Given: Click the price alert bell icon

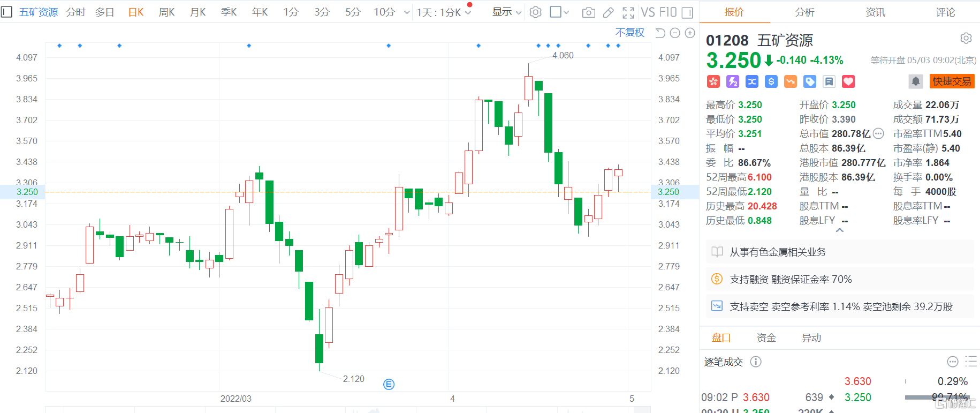Looking at the screenshot, I should tap(915, 81).
